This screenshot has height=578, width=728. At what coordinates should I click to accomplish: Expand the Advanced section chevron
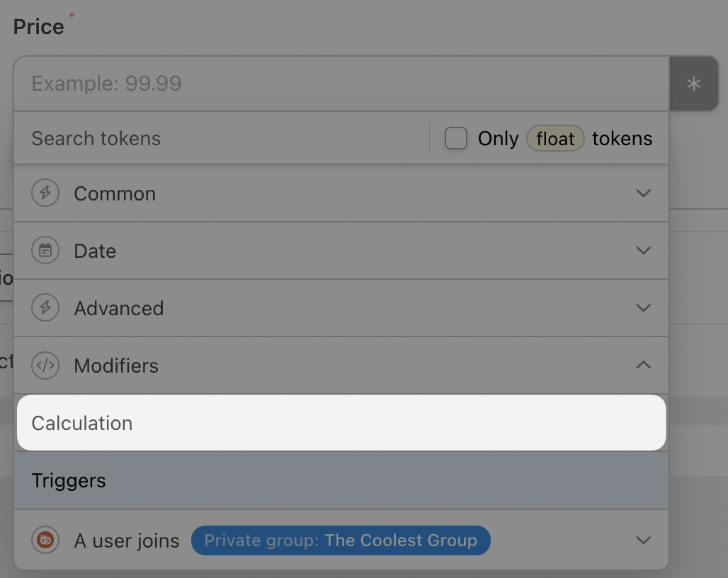coord(643,308)
